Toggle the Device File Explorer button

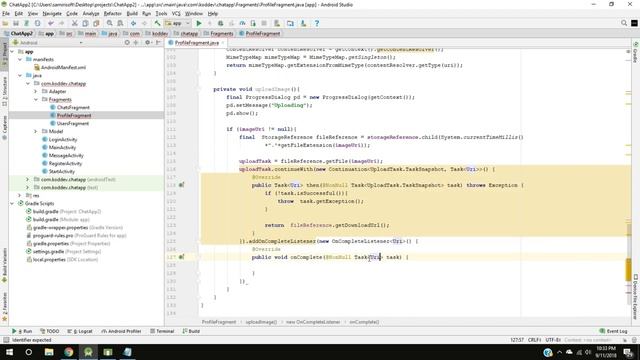coord(636,297)
